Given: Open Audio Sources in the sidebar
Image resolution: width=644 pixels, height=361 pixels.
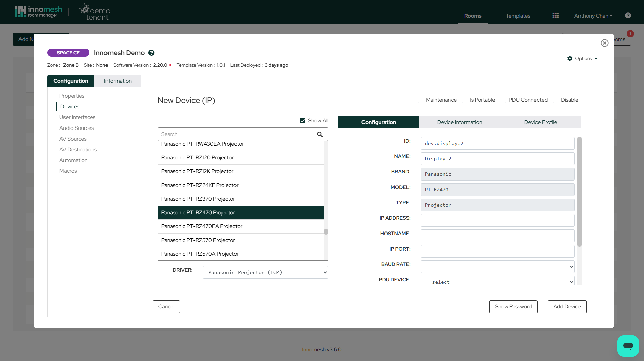Looking at the screenshot, I should click(x=77, y=128).
